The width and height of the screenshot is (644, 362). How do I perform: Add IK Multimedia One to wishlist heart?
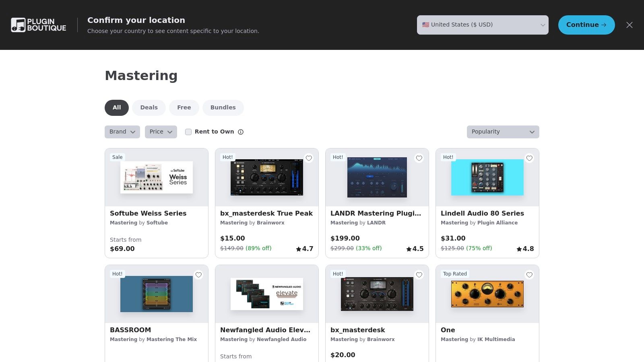pos(529,275)
